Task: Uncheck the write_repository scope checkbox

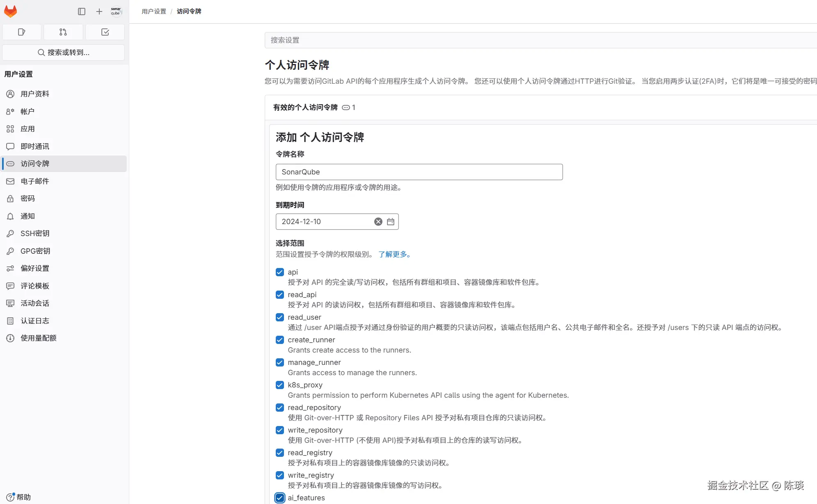Action: click(280, 430)
